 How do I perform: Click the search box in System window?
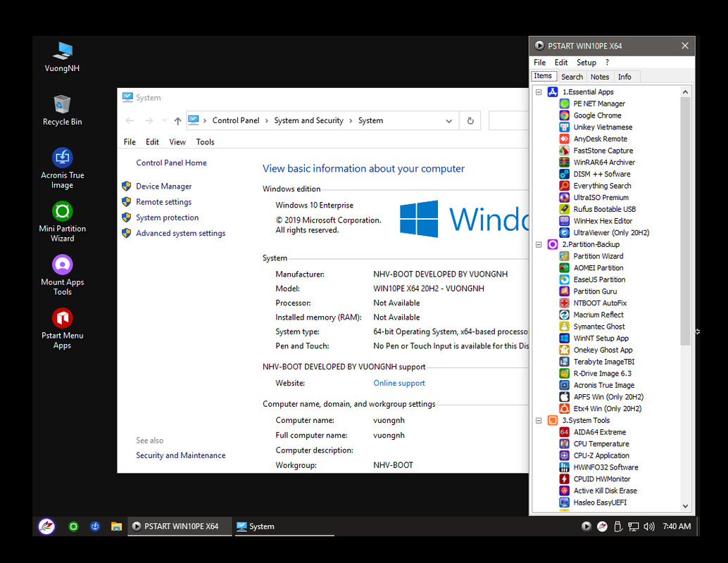[x=509, y=120]
